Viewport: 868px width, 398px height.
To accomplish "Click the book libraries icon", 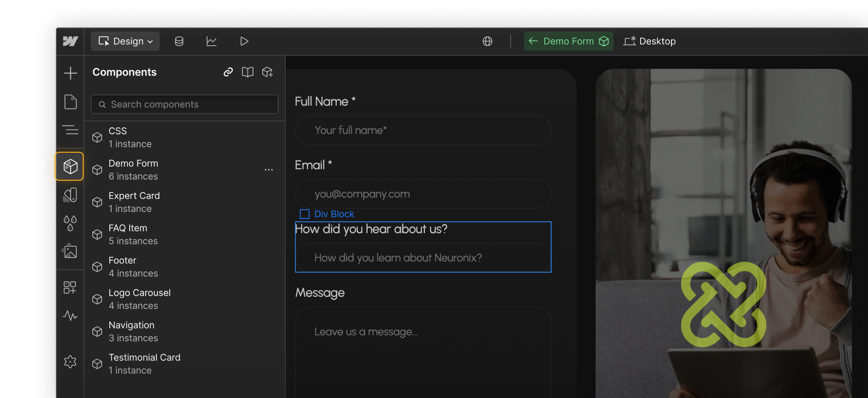I will (x=248, y=72).
